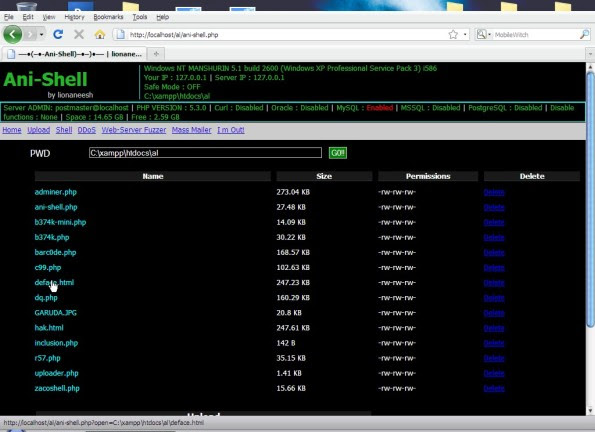
Task: Reload the page with the refresh icon
Action: point(58,35)
